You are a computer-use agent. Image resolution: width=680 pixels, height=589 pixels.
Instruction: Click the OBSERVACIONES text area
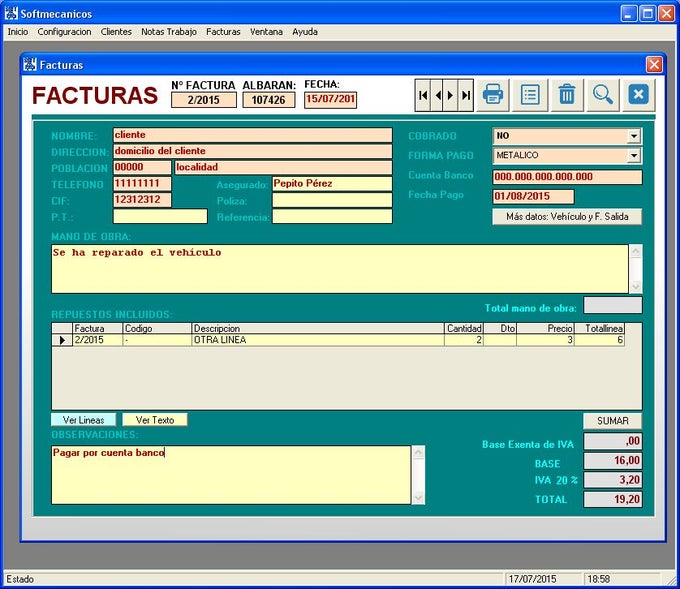pyautogui.click(x=231, y=475)
